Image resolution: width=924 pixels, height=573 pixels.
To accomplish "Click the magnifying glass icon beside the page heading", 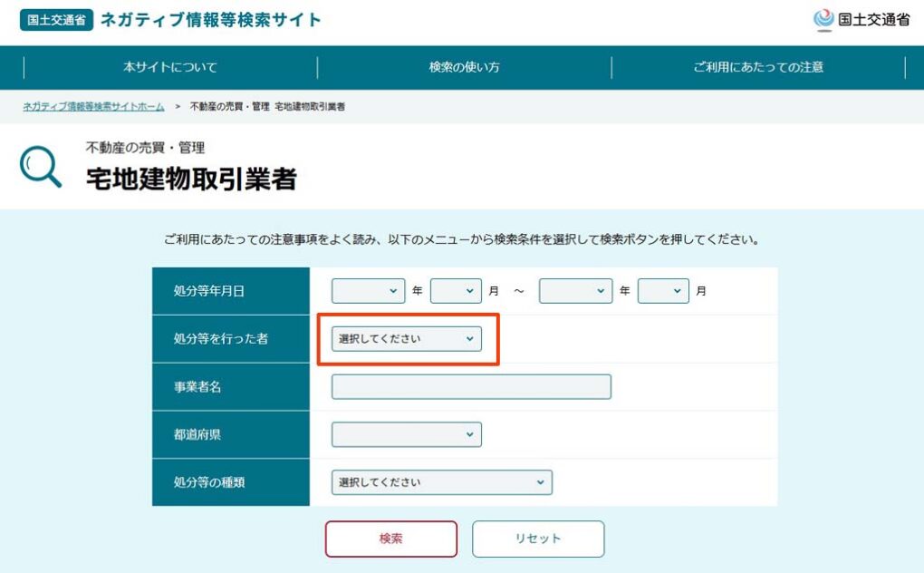I will pos(41,168).
